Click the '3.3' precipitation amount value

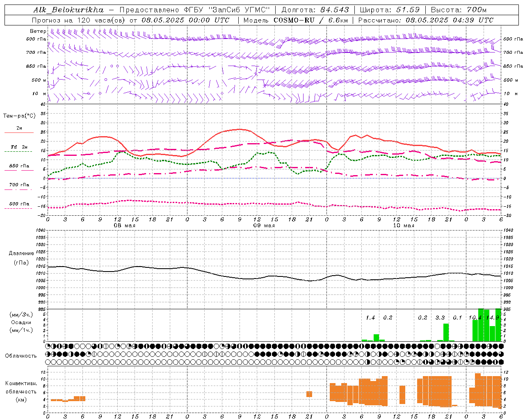[440, 318]
